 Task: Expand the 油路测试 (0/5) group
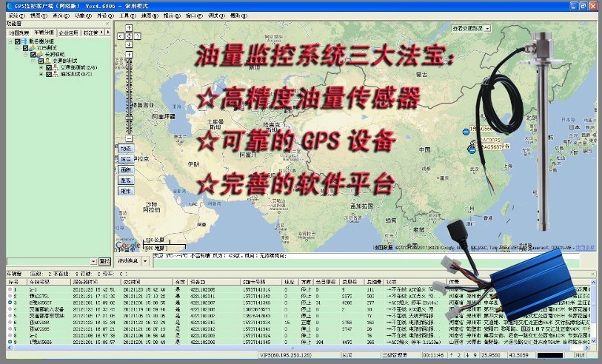41,74
